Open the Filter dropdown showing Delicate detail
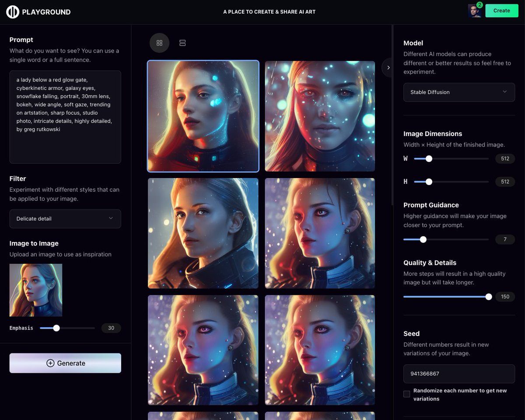Viewport: 525px width, 420px height. point(65,219)
